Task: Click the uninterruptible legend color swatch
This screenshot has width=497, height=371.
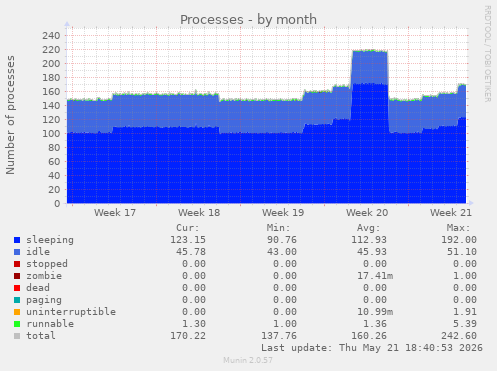Action: click(x=17, y=312)
